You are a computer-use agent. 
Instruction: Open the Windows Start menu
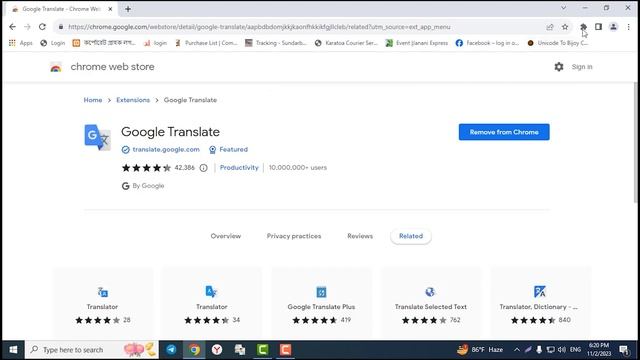pos(13,350)
